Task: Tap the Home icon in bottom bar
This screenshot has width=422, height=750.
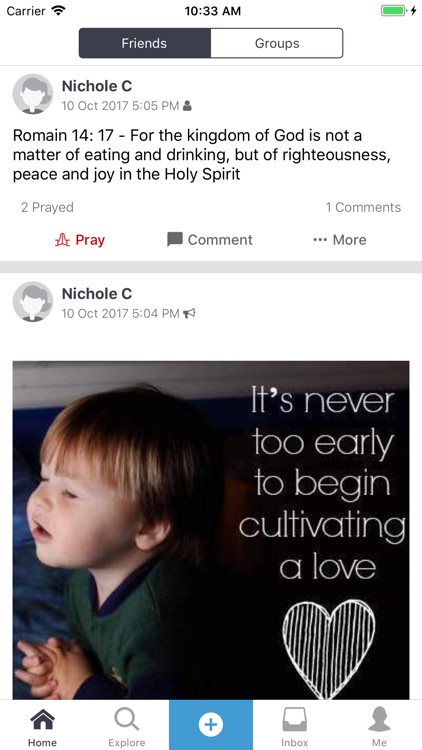Action: point(42,720)
